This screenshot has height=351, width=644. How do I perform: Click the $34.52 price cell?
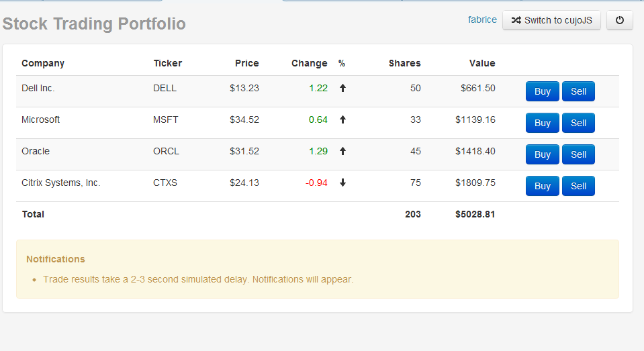click(x=244, y=119)
